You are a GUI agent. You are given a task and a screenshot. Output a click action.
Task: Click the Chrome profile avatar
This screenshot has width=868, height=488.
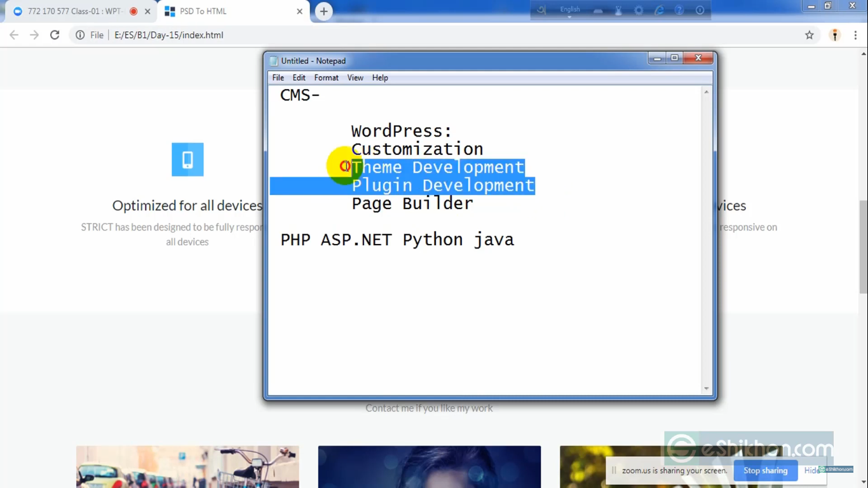click(x=834, y=35)
